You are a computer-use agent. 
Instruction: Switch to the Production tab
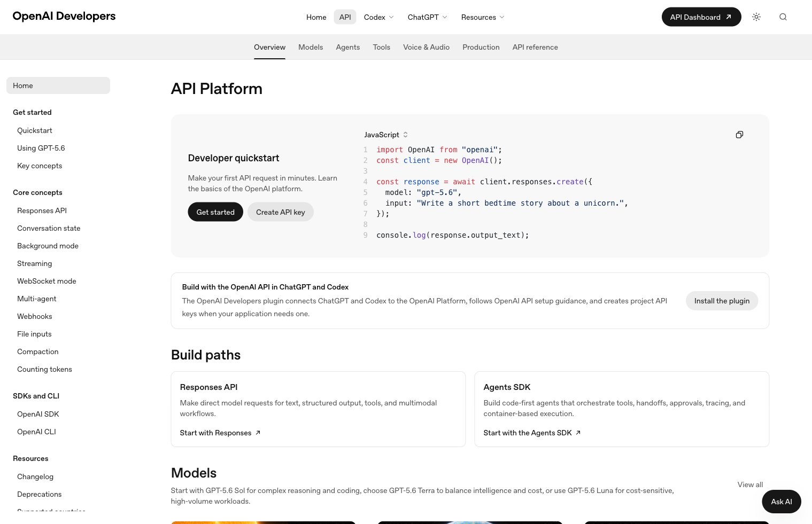tap(481, 47)
